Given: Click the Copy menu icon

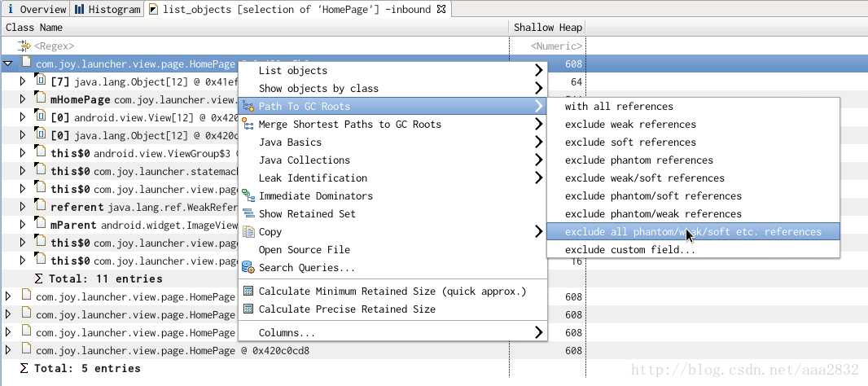Looking at the screenshot, I should [x=248, y=231].
